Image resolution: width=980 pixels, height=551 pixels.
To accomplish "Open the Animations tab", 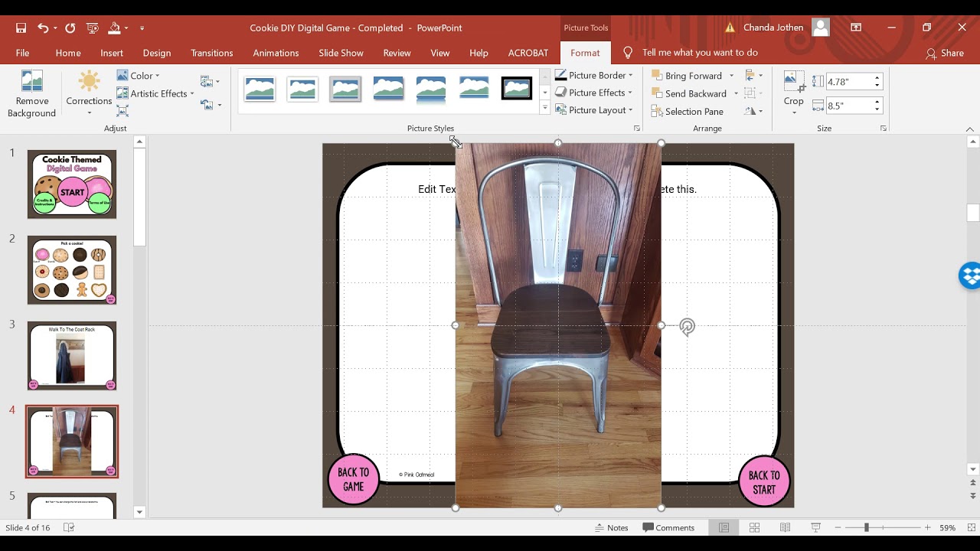I will (276, 53).
